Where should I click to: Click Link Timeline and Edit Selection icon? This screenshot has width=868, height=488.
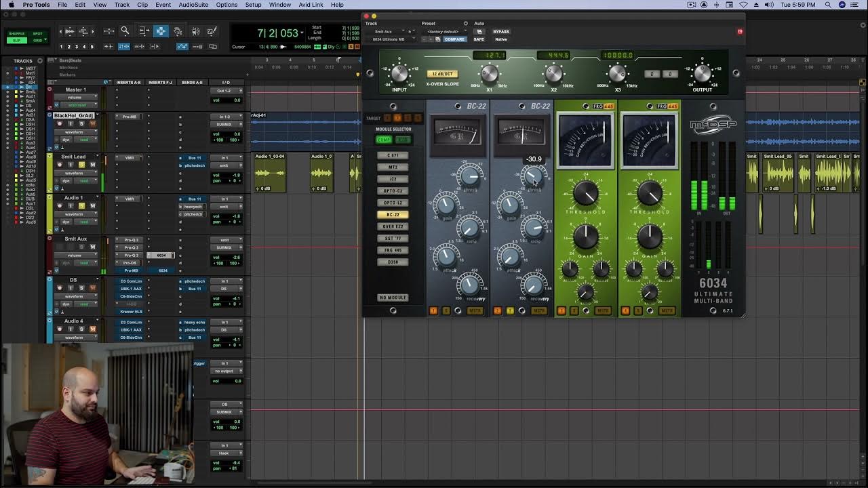point(124,47)
